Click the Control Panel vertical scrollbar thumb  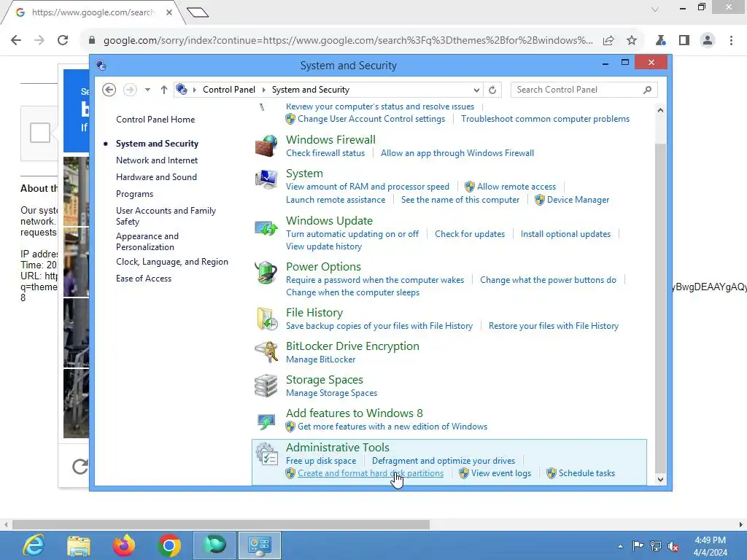pyautogui.click(x=659, y=307)
